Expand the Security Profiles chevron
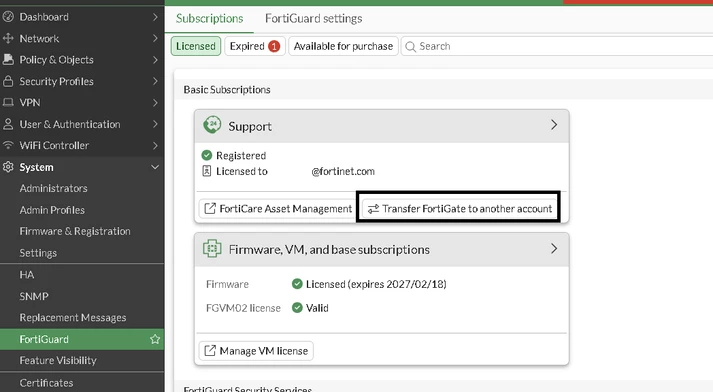This screenshot has width=713, height=392. (x=155, y=81)
